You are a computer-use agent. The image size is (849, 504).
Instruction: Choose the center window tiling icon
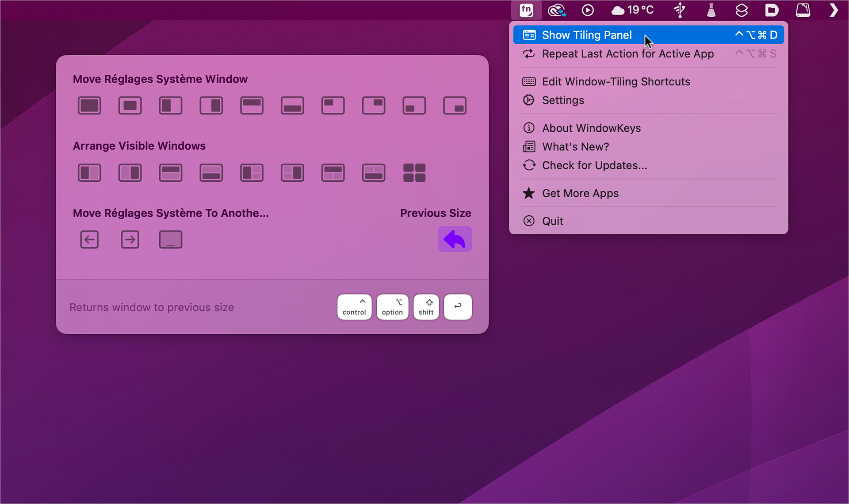(x=130, y=106)
